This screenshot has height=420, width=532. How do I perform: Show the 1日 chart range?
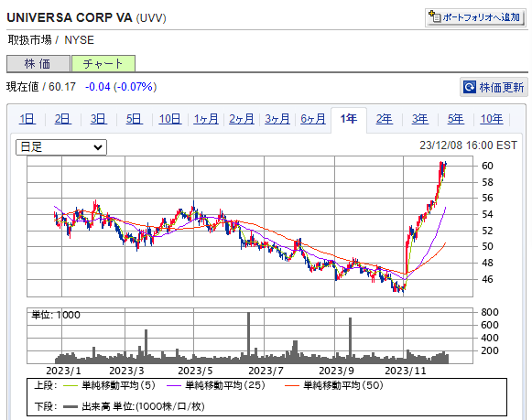click(x=27, y=119)
